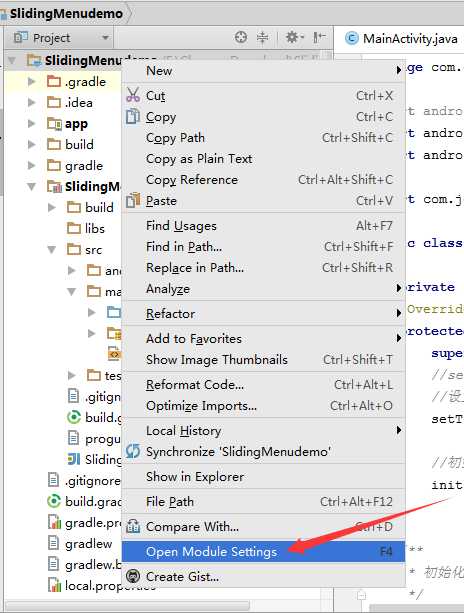This screenshot has height=613, width=464.
Task: Expand the app module
Action: (x=31, y=124)
